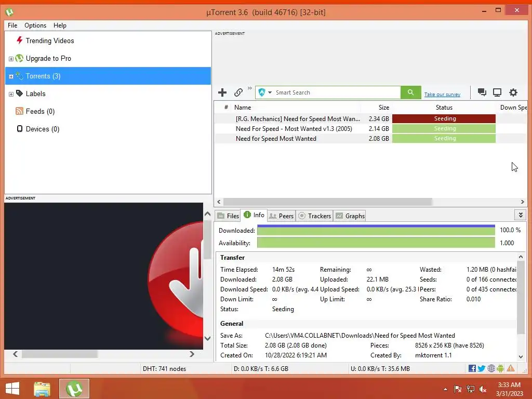Collapse the detail pane with double-chevron button
Image resolution: width=532 pixels, height=399 pixels.
(521, 215)
